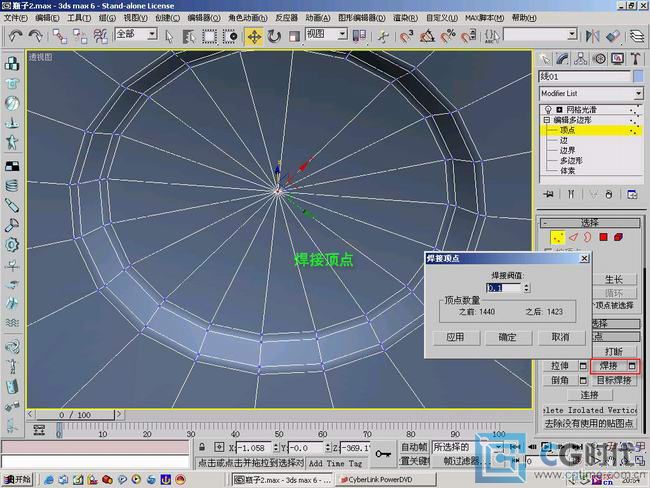Open the 帮助 menu

click(x=524, y=18)
